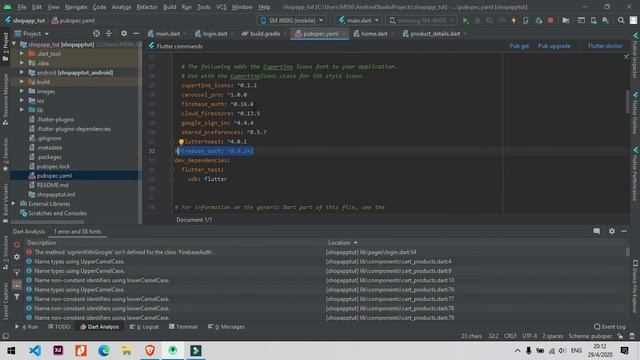This screenshot has width=640, height=360.
Task: Open Project Structure icon in toolbar
Action: 566,20
